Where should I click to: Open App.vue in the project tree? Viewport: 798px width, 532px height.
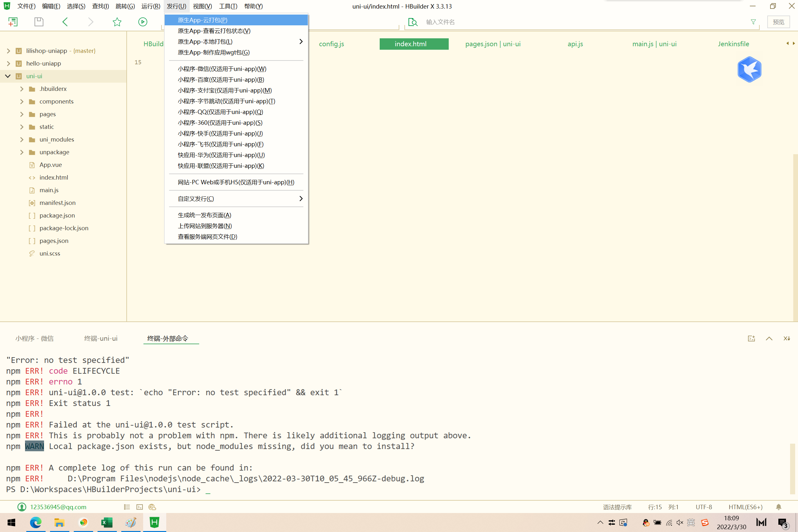(x=51, y=165)
